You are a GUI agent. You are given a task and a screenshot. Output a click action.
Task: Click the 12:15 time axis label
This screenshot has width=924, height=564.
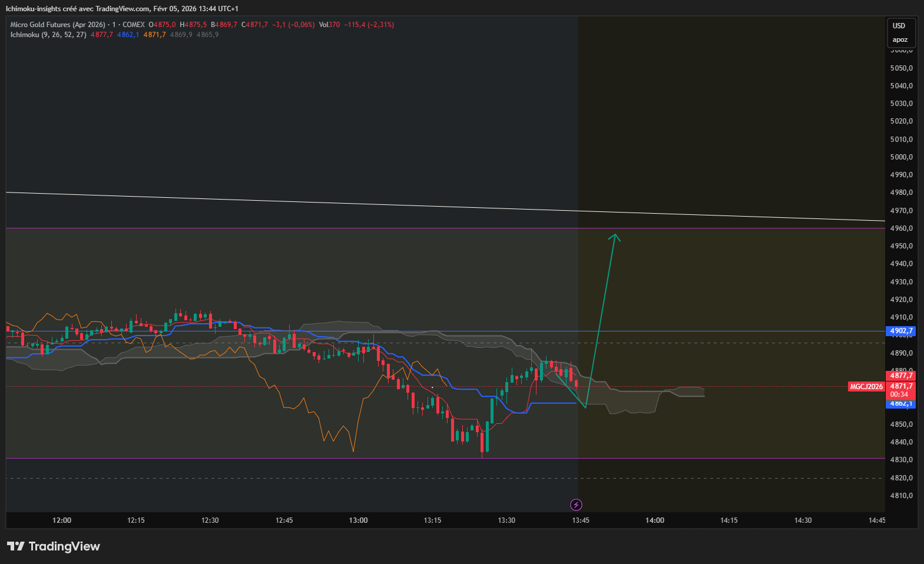(x=136, y=520)
